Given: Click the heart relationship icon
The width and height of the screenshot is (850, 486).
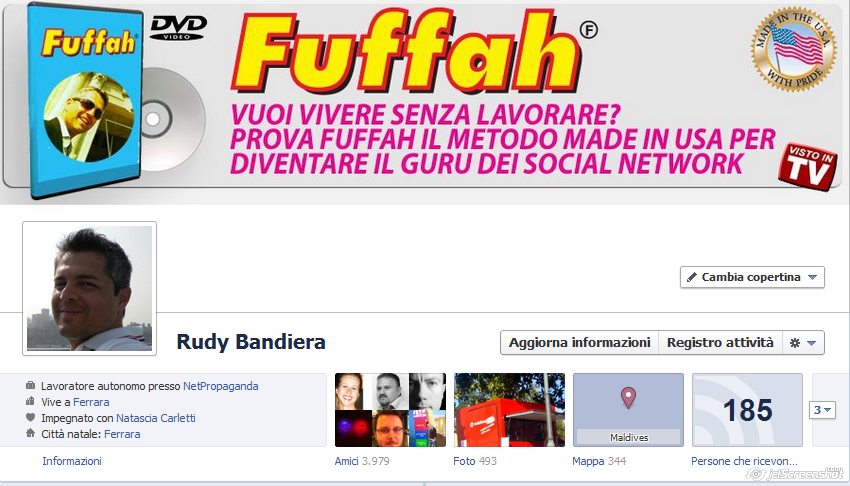Looking at the screenshot, I should 30,418.
